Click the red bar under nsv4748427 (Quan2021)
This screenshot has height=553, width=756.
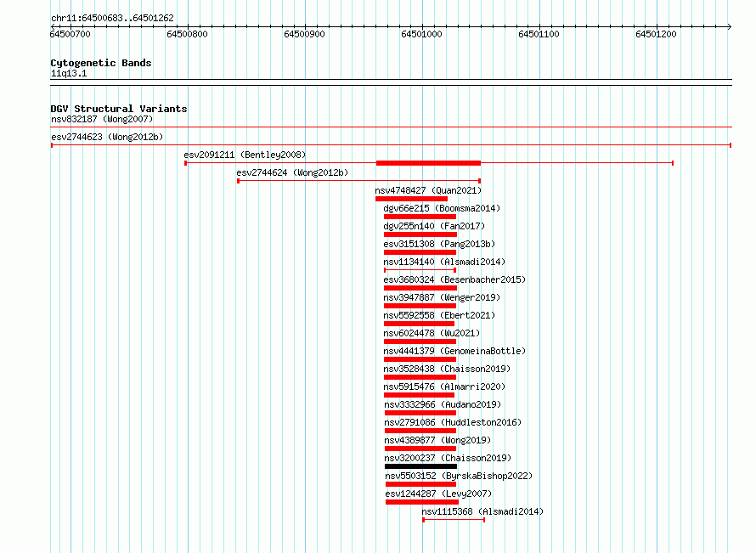point(411,199)
